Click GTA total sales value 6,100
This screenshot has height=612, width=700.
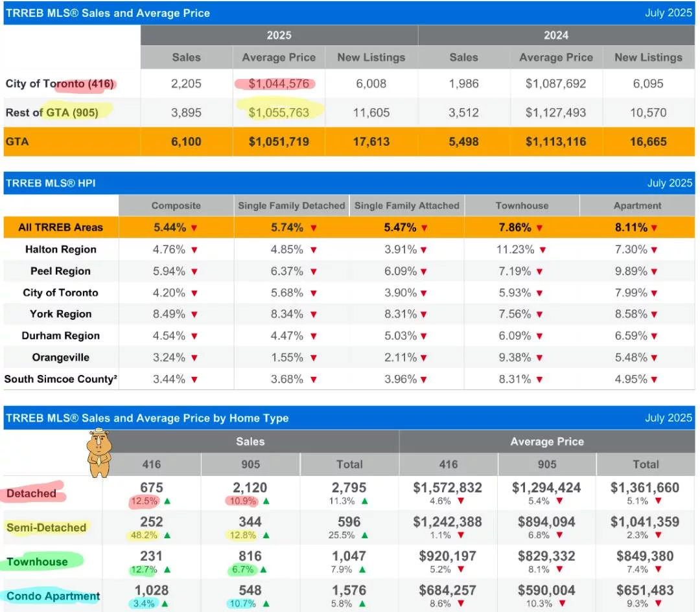coord(186,142)
